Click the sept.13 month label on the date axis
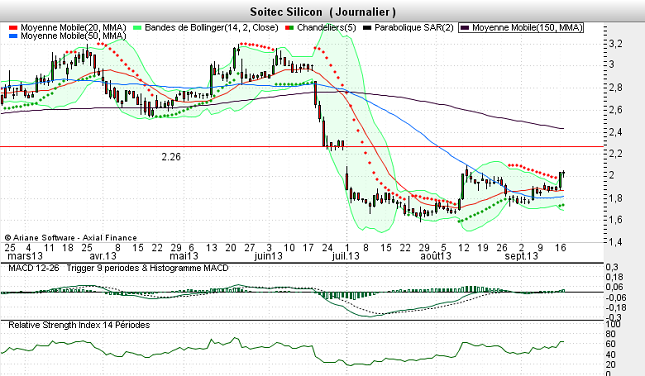 tap(522, 256)
